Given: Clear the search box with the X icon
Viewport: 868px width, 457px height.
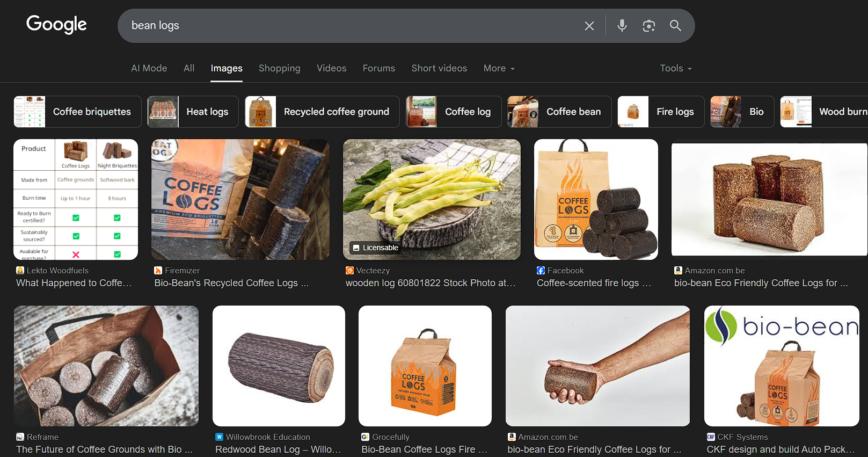Looking at the screenshot, I should [x=589, y=26].
